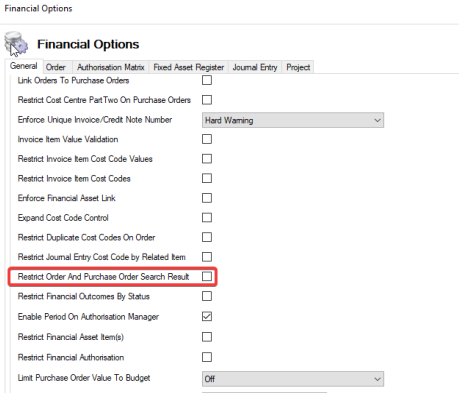Open the Authorisation Matrix tab
The image size is (459, 393).
(x=111, y=67)
